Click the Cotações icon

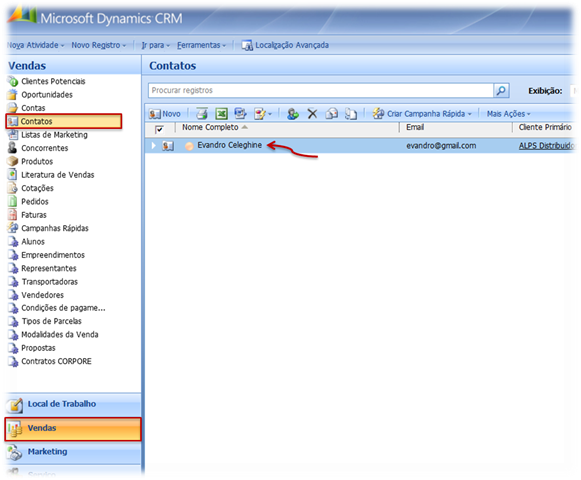(x=13, y=188)
